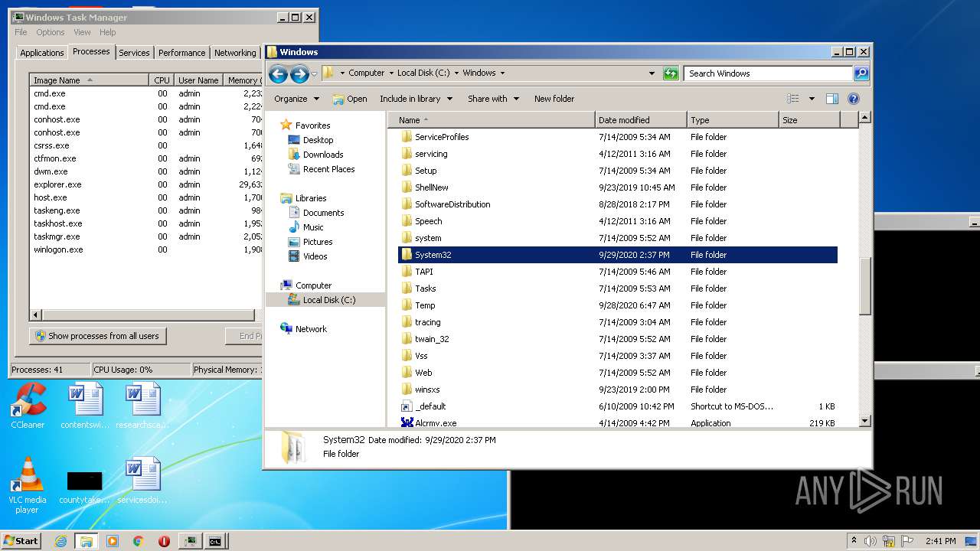Open the view options dropdown arrow
980x551 pixels.
point(812,99)
